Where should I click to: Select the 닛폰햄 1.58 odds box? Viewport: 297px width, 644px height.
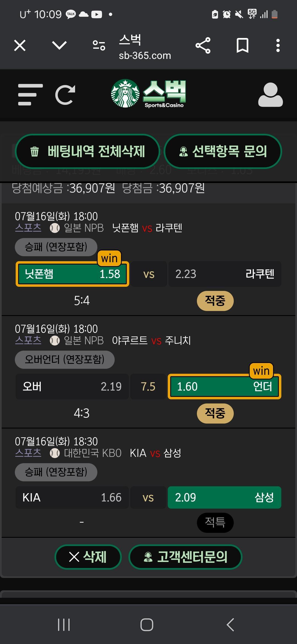pos(72,274)
